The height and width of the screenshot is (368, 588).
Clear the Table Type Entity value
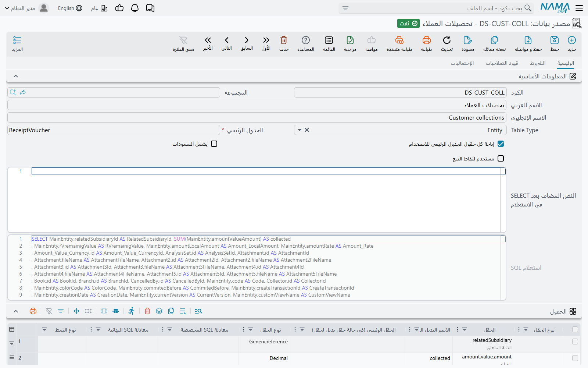click(307, 130)
